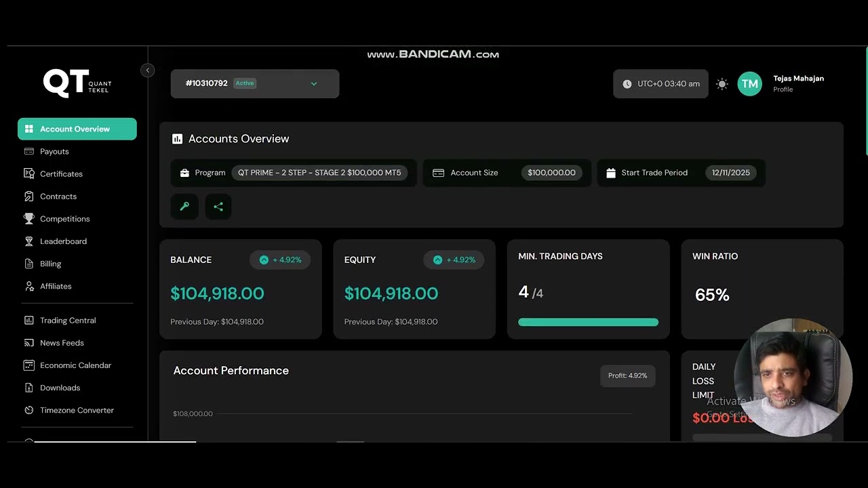Click the Account Overview grid icon
868x488 pixels.
[x=29, y=129]
